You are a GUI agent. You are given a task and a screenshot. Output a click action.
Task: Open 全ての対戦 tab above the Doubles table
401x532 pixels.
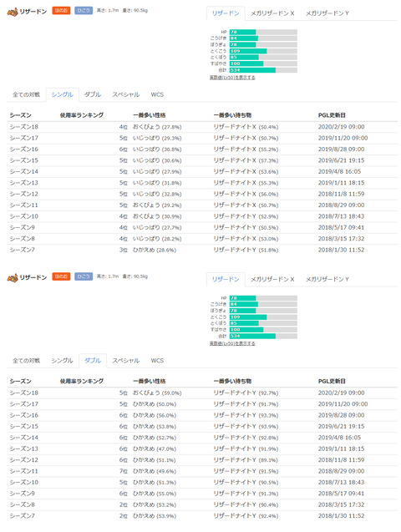pyautogui.click(x=26, y=361)
